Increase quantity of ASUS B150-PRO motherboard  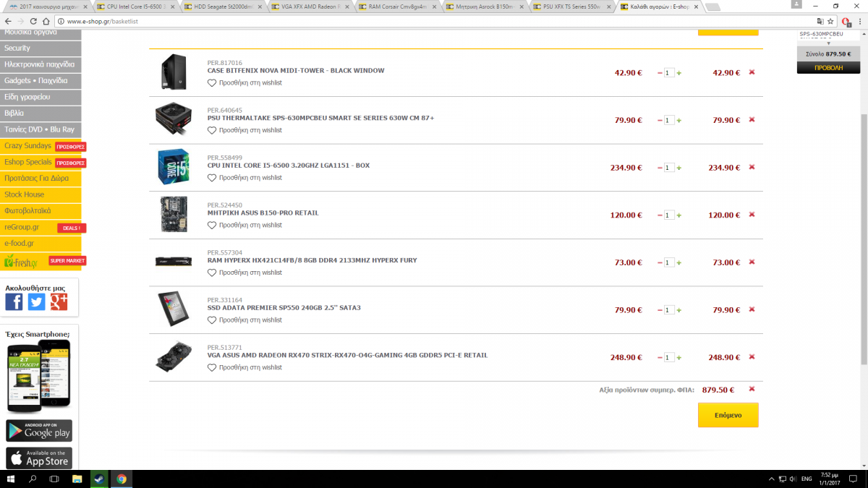click(679, 215)
